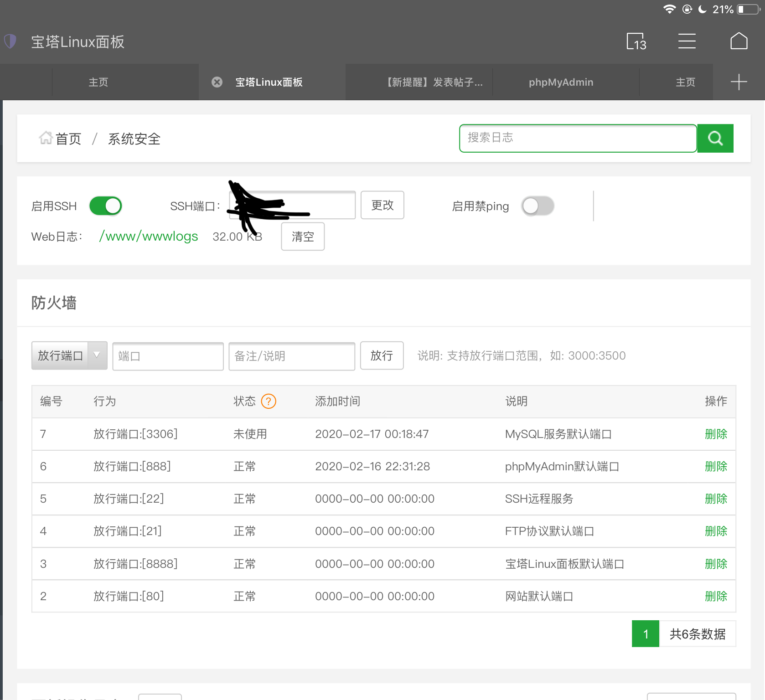765x700 pixels.
Task: Disable the 启用SSH toggle
Action: (106, 206)
